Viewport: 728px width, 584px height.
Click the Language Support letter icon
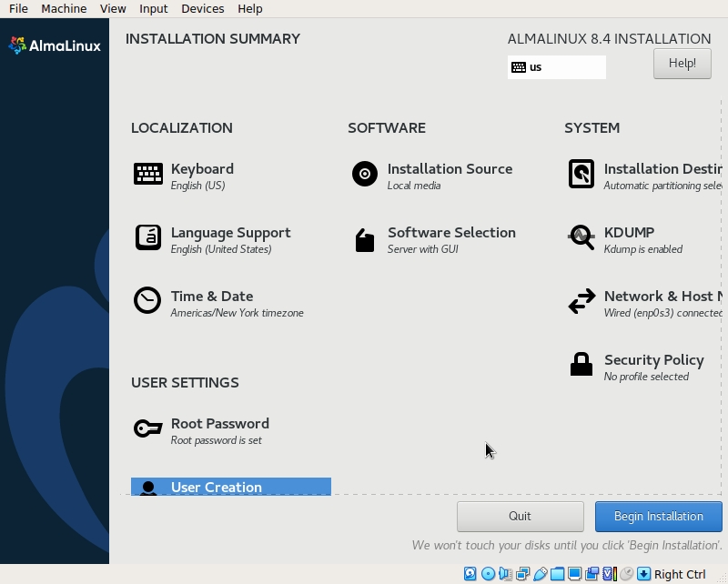pyautogui.click(x=148, y=237)
